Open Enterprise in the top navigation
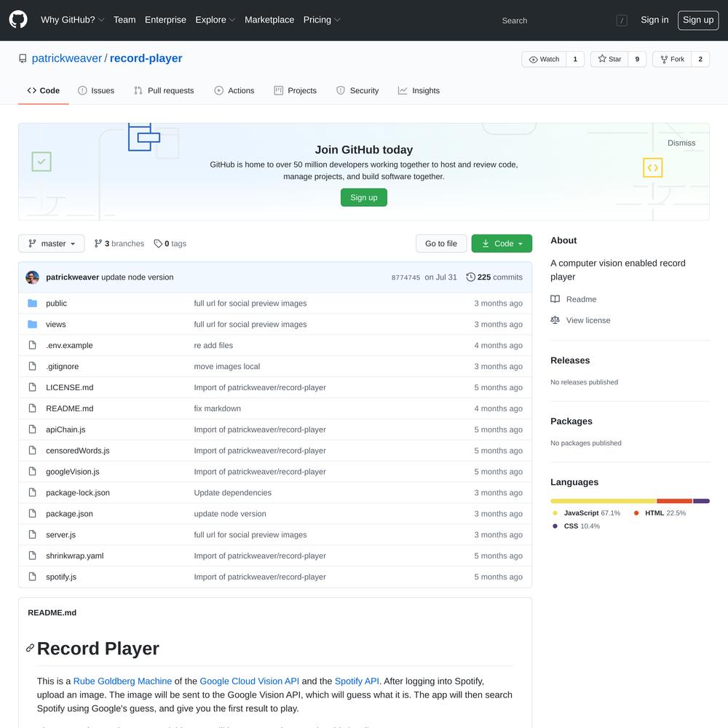This screenshot has height=728, width=728. (165, 20)
